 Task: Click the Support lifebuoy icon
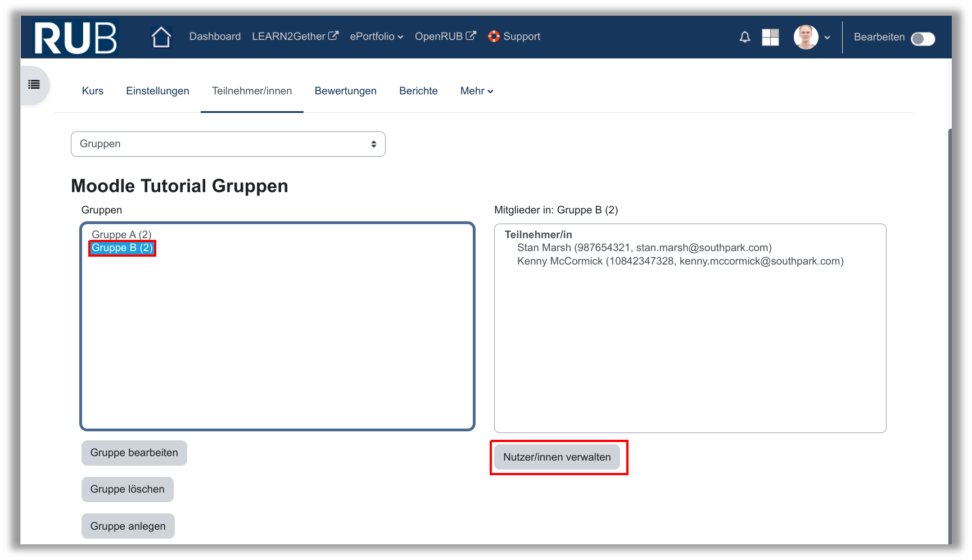(494, 37)
